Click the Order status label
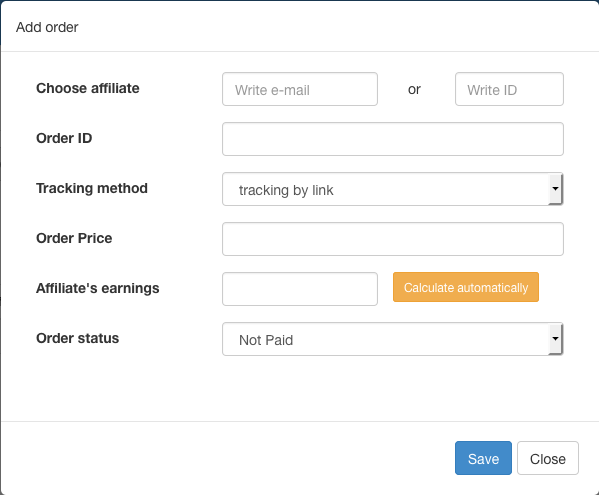 pos(78,338)
